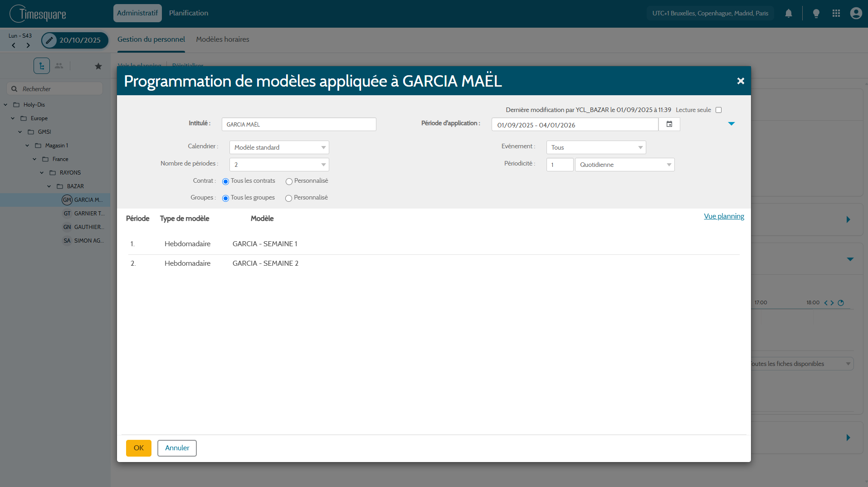The image size is (868, 487).
Task: Click the lightbulb tips icon
Action: (816, 13)
